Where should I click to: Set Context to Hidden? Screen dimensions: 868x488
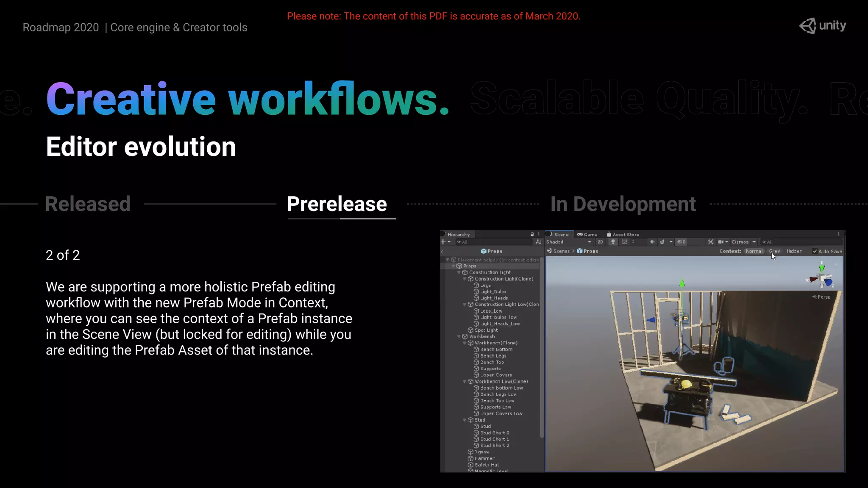[x=794, y=251]
